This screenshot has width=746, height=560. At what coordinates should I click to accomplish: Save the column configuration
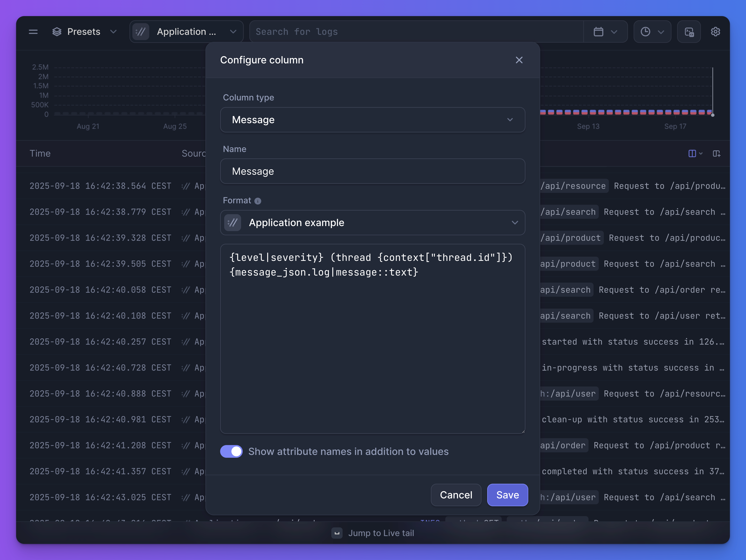(507, 495)
